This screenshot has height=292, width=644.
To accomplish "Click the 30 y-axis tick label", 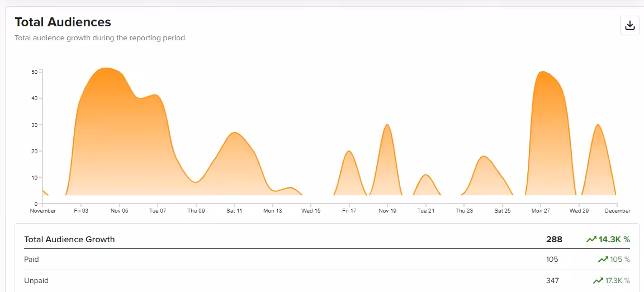I will click(35, 125).
